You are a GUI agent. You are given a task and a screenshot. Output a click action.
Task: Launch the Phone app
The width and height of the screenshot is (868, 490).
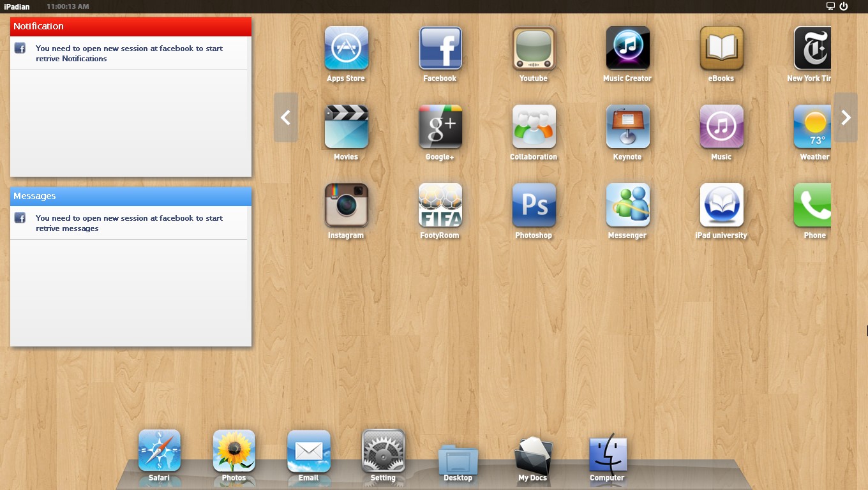point(812,205)
